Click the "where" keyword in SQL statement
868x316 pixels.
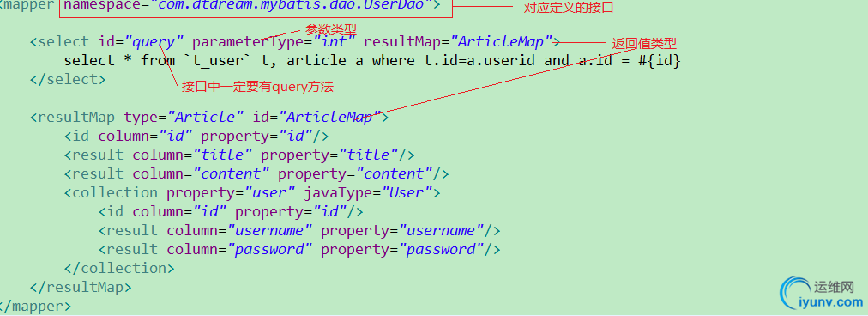pyautogui.click(x=393, y=60)
